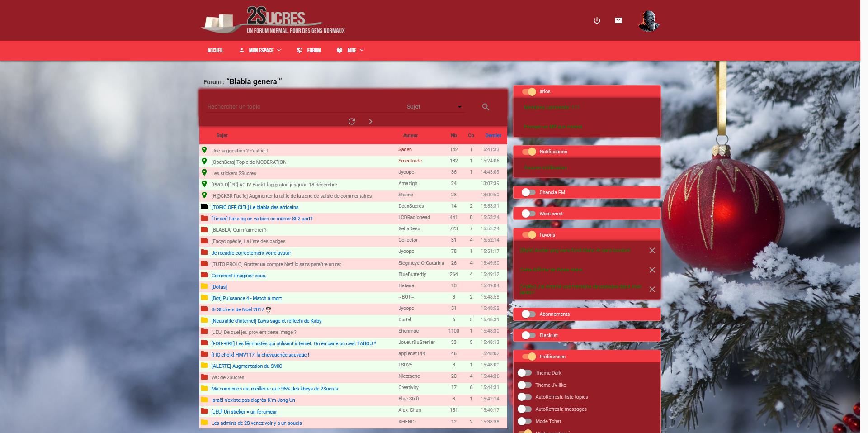The width and height of the screenshot is (868, 433).
Task: Toggle the Préférences panel switch
Action: (529, 357)
